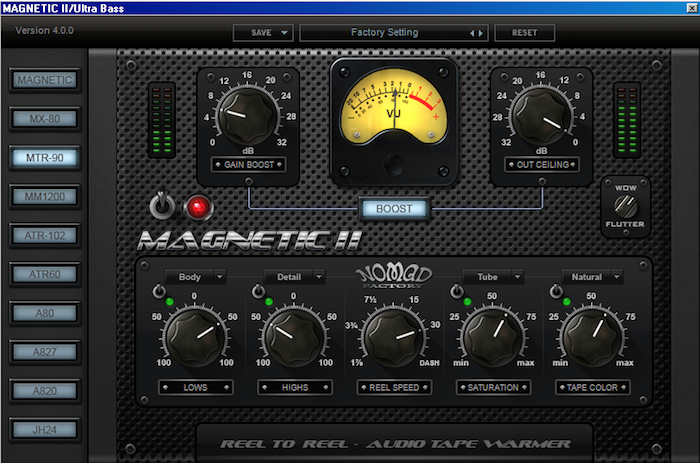Click the HIGHS label plate
The height and width of the screenshot is (463, 700).
(295, 388)
